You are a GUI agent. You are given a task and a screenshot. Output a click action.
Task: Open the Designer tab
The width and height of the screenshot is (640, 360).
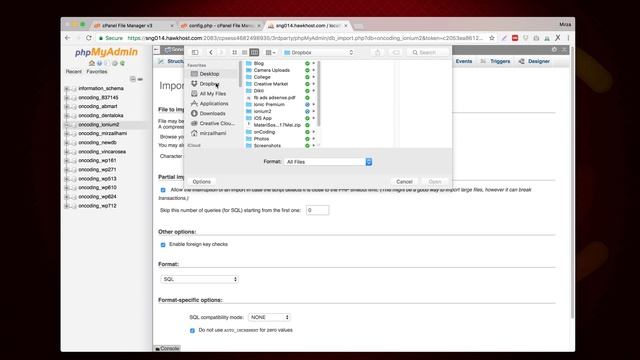[x=534, y=61]
